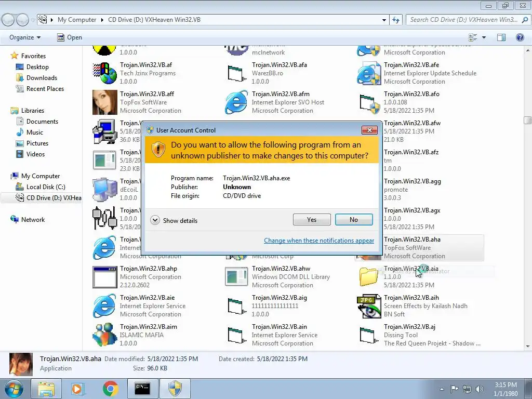Open the Videos library

pyautogui.click(x=35, y=154)
